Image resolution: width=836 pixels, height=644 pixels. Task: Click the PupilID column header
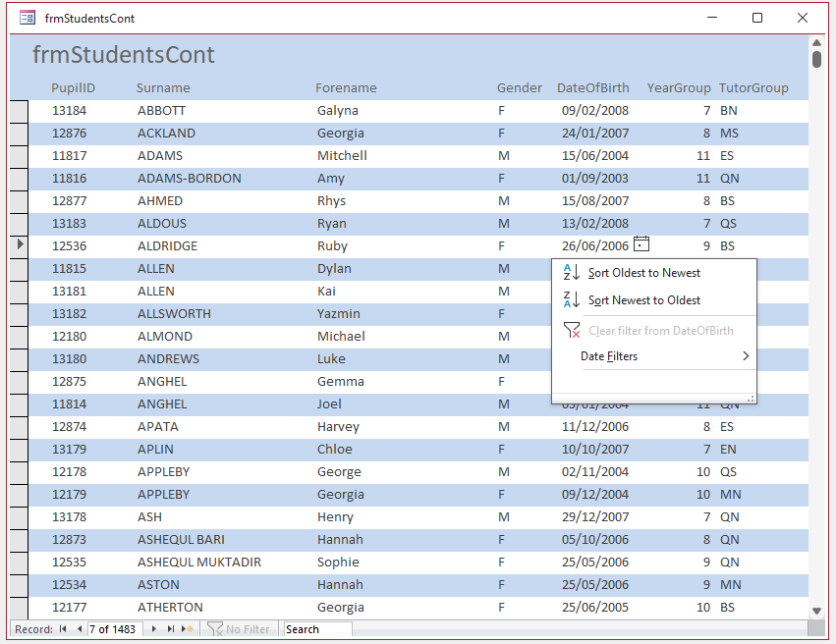click(73, 88)
